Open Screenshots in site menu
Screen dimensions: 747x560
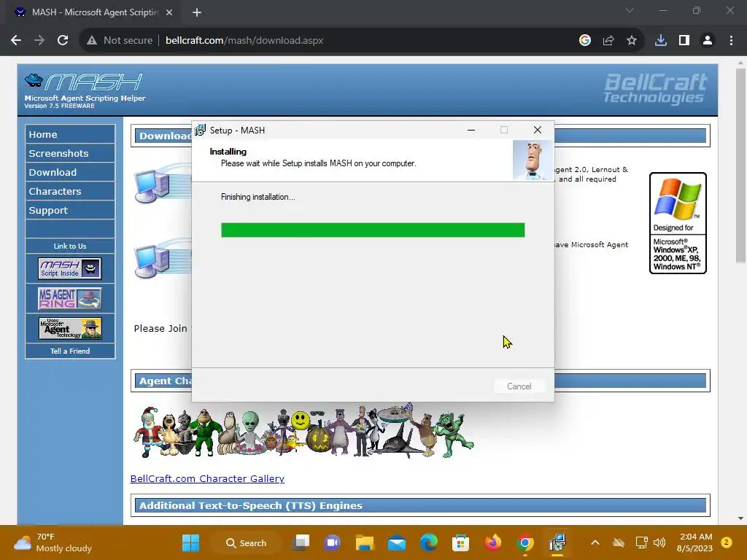(x=70, y=153)
